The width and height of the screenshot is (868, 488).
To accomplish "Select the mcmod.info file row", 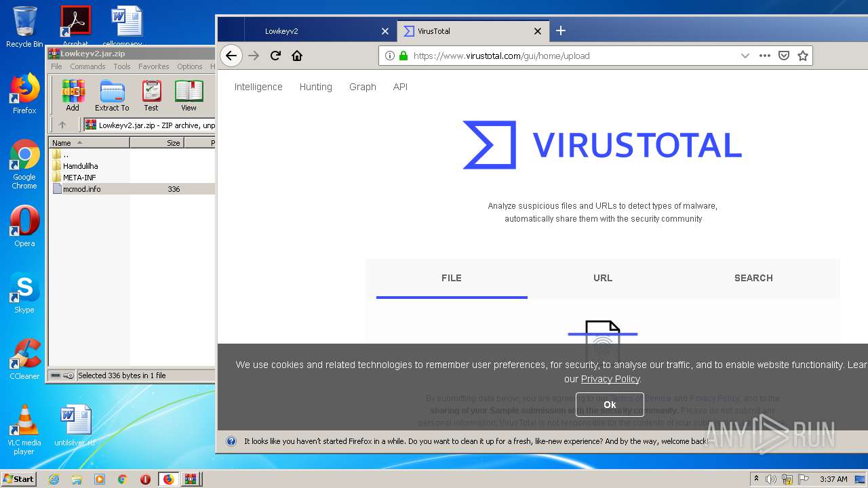I will tap(132, 189).
